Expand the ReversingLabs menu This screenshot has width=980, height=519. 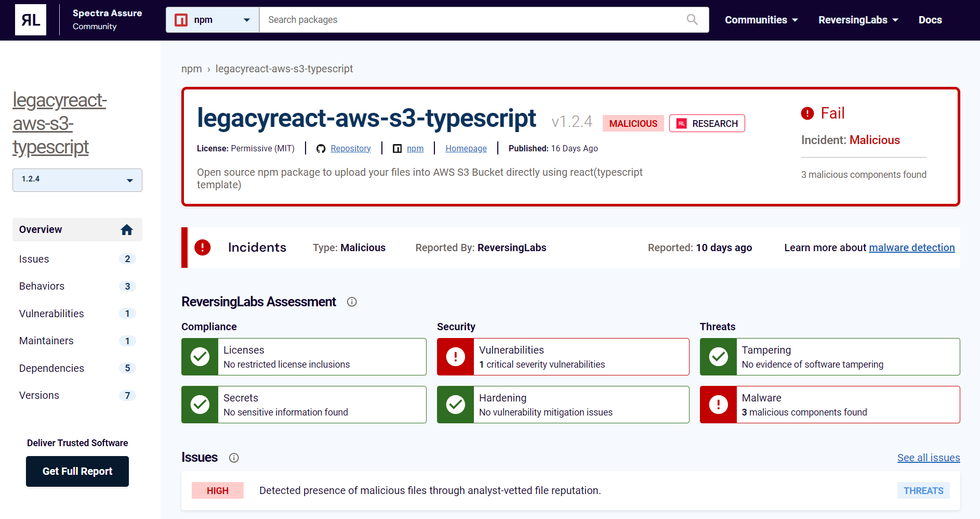(858, 20)
